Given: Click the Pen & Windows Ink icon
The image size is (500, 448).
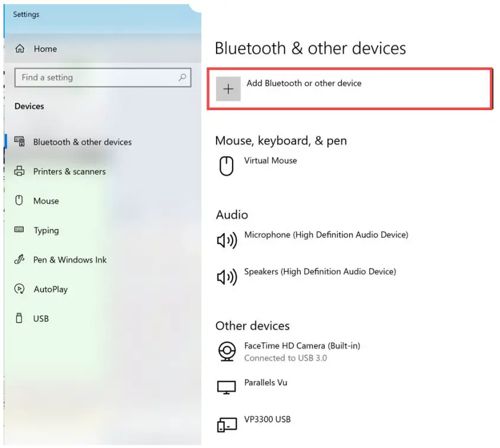Looking at the screenshot, I should [x=20, y=259].
